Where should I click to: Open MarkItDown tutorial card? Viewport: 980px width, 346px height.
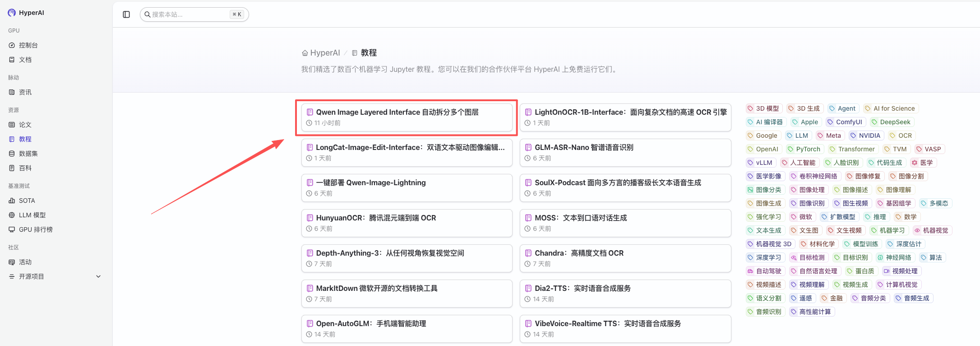(x=407, y=294)
